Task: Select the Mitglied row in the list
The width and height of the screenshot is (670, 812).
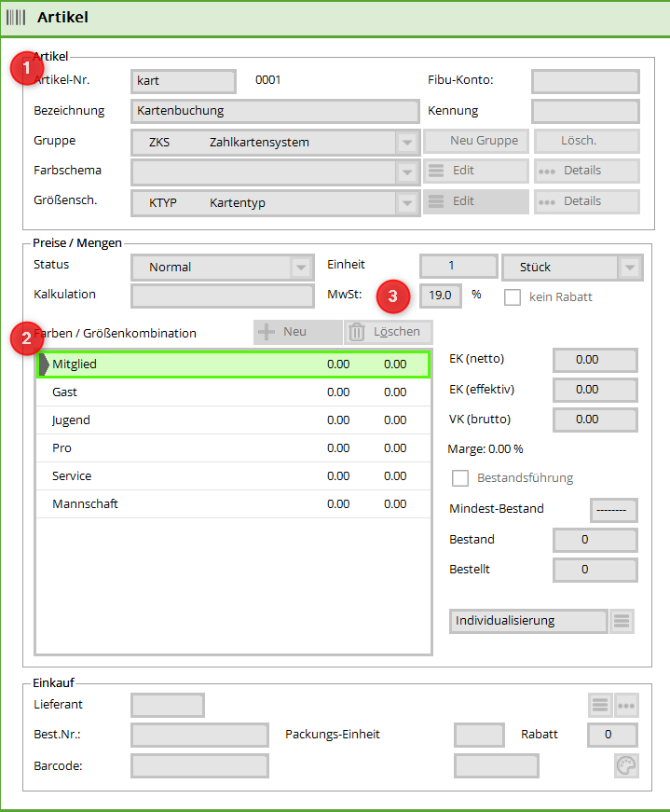Action: (x=234, y=365)
